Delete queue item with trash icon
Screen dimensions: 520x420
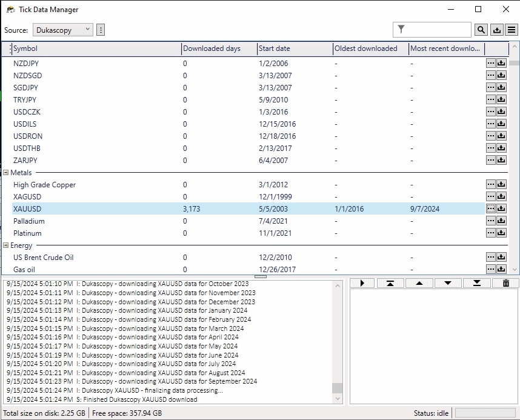[x=505, y=283]
